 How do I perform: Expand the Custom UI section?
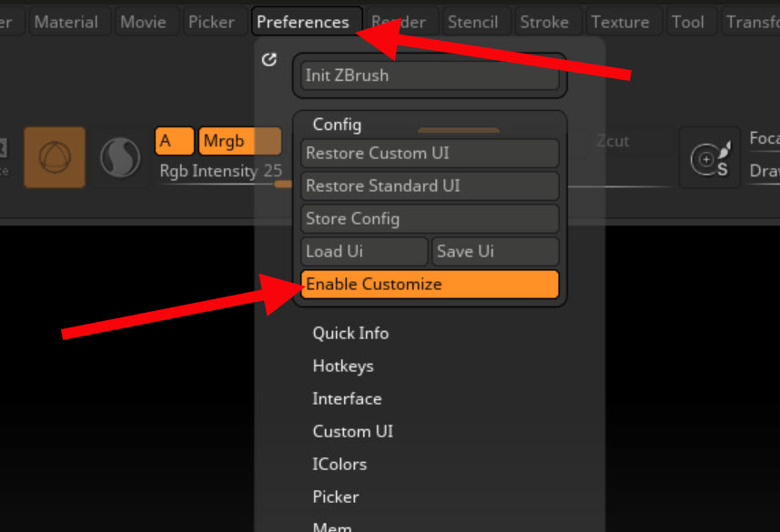pos(353,432)
